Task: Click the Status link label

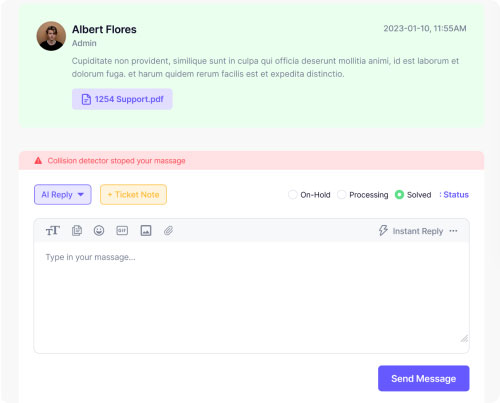Action: pos(456,195)
